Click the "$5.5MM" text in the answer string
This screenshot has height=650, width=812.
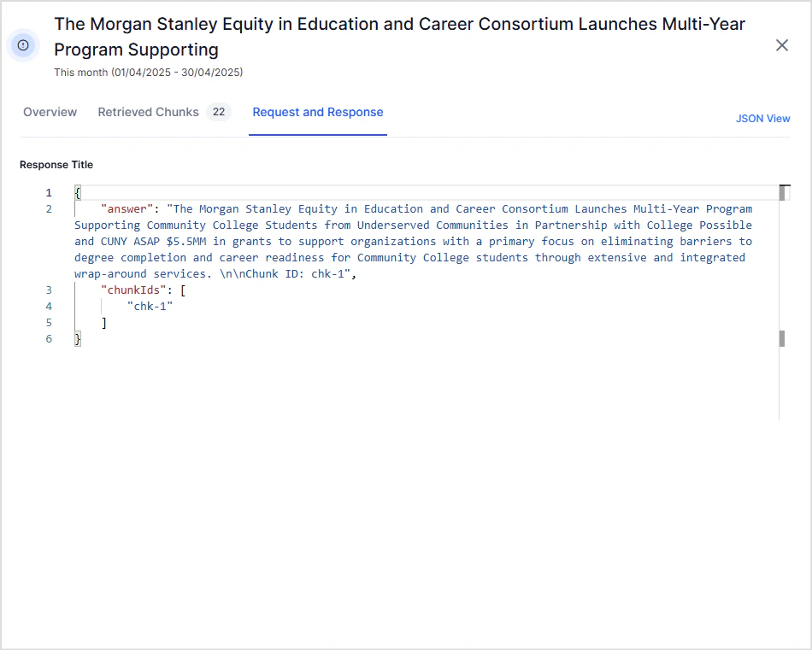[x=186, y=242]
